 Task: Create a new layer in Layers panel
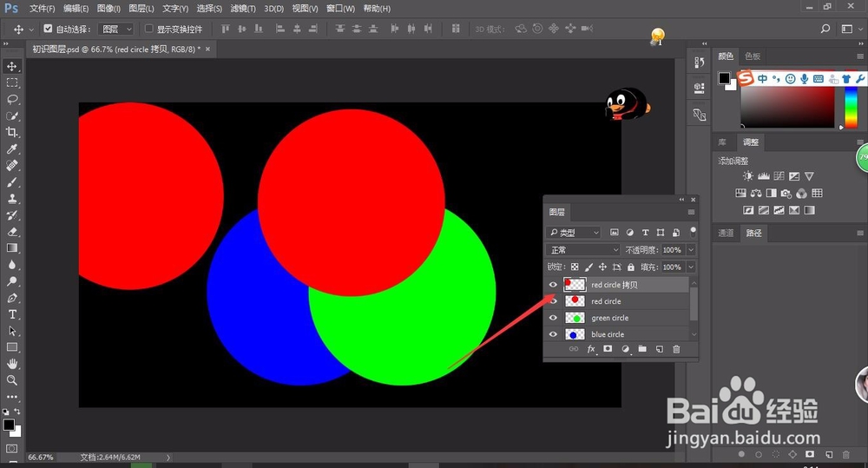(660, 349)
